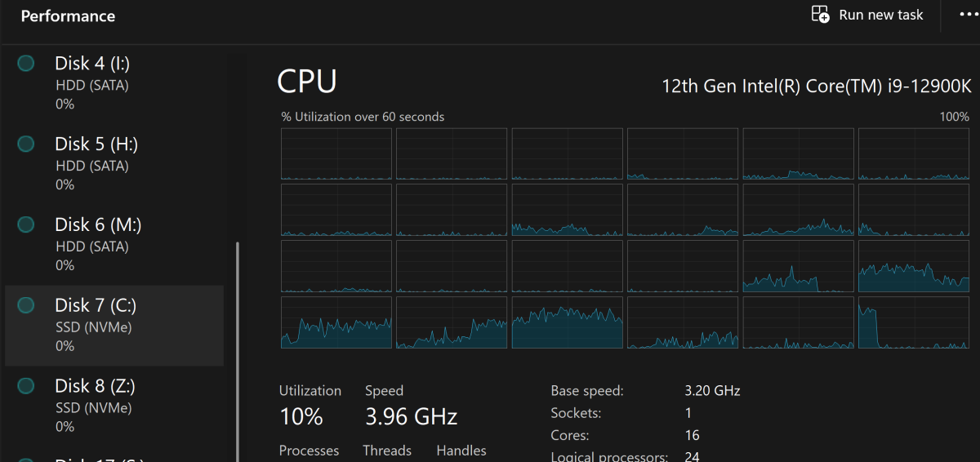
Task: Click the Disk 7 (C:) circle icon
Action: click(x=26, y=305)
